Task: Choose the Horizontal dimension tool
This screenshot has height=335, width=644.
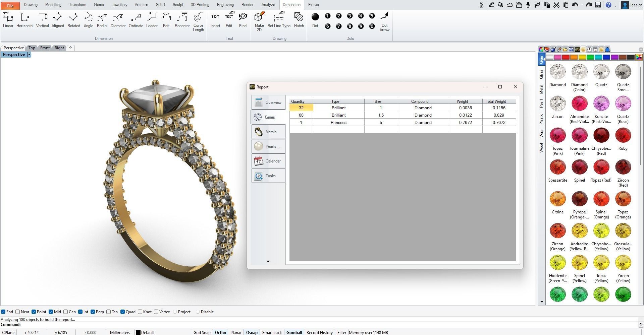Action: tap(25, 20)
